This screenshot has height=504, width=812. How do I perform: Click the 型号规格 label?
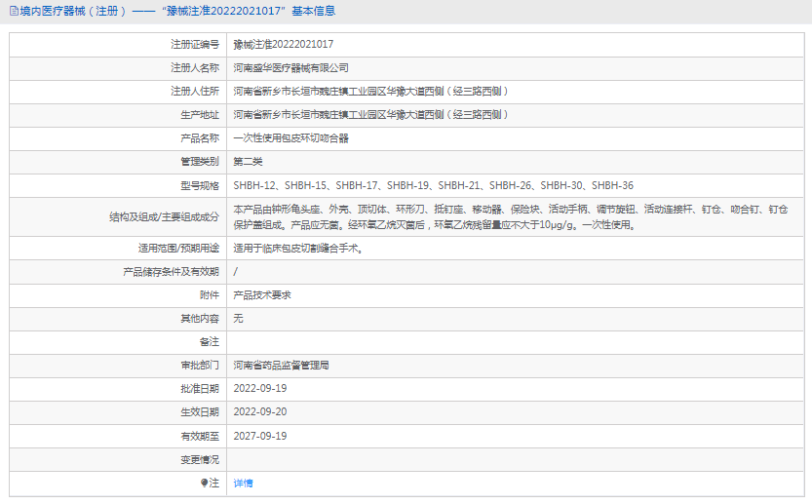[200, 185]
